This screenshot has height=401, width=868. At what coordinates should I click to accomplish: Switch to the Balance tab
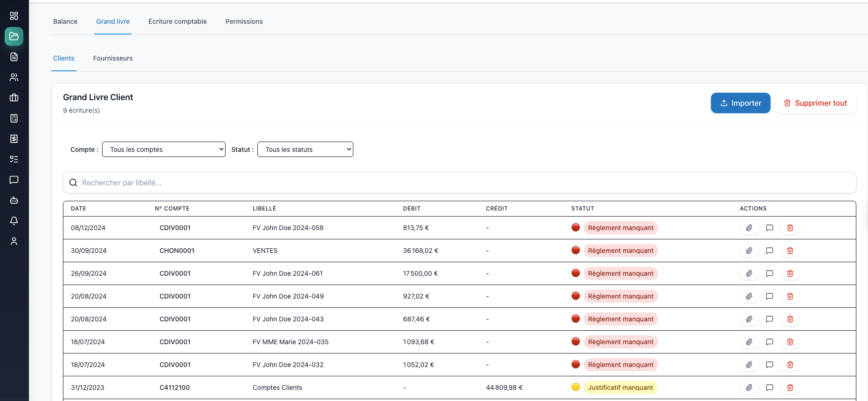coord(65,21)
